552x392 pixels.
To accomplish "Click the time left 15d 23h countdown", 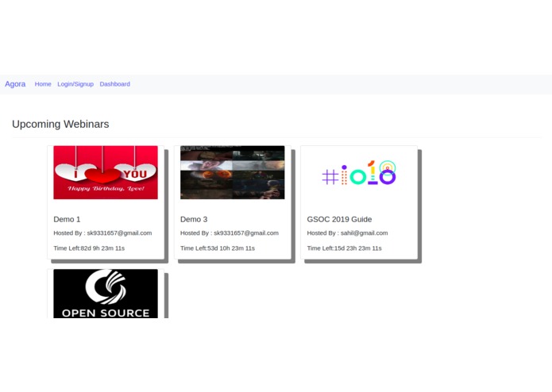I will [x=344, y=248].
